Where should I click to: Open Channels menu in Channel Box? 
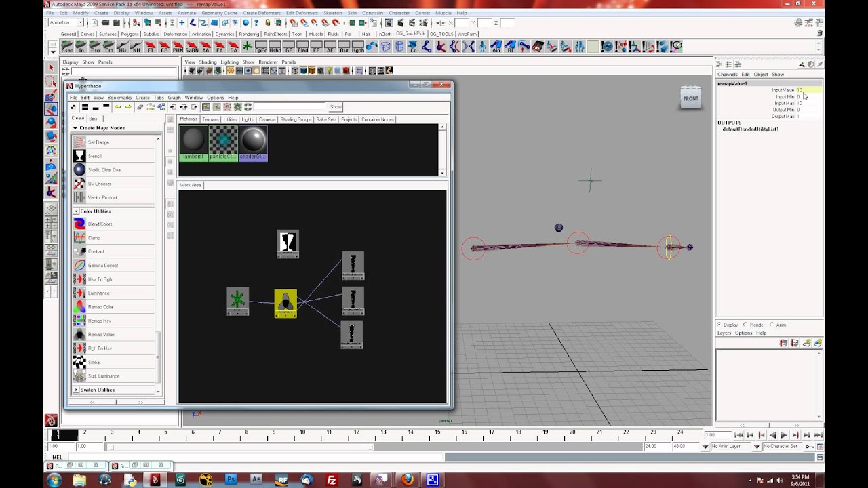[x=727, y=75]
